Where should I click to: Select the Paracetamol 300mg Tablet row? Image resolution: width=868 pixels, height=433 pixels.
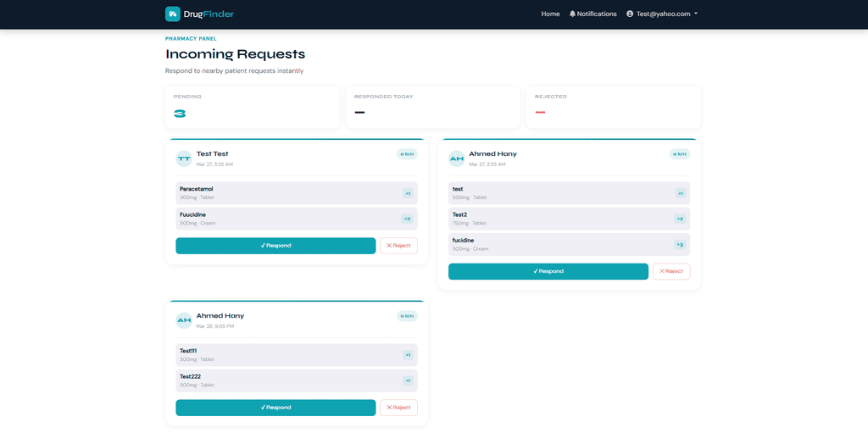pyautogui.click(x=297, y=193)
